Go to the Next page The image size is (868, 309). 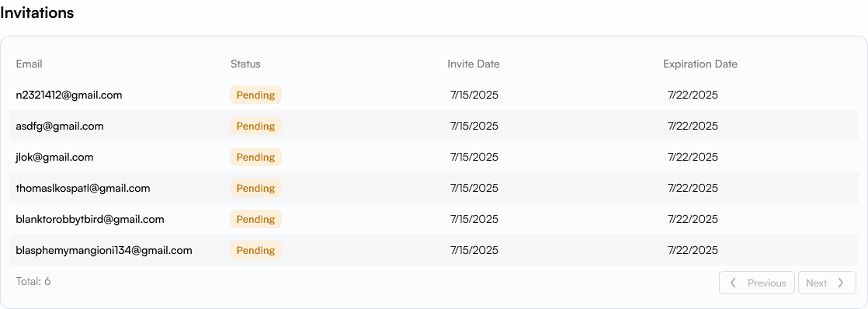point(827,283)
